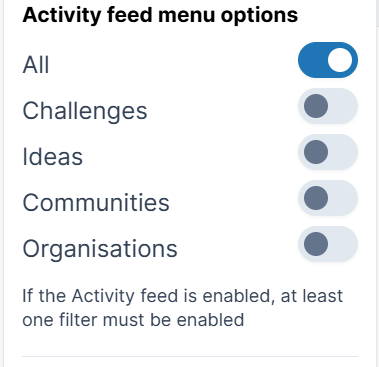Switch on the Organisations filter toggle
Image resolution: width=379 pixels, height=367 pixels.
(x=328, y=244)
